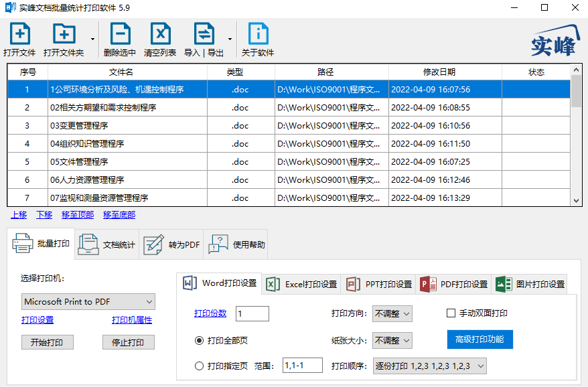Open the 打印方向 dropdown

(392, 313)
